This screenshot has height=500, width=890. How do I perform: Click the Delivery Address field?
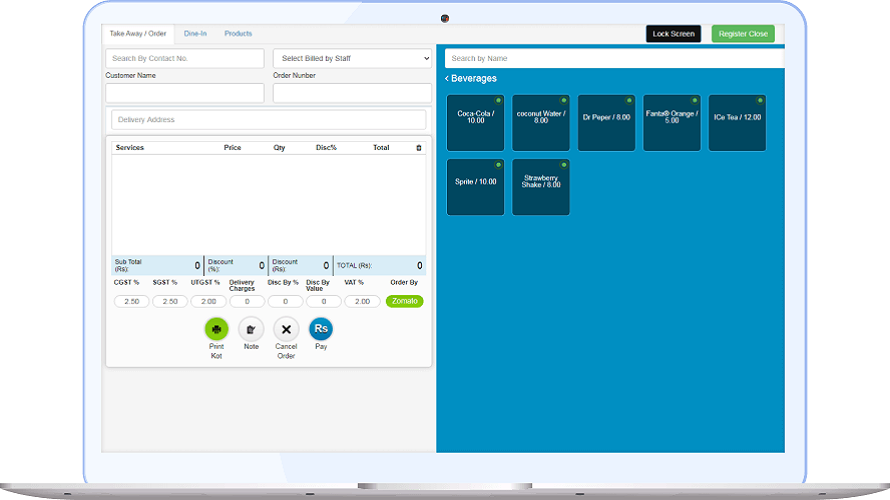point(268,120)
